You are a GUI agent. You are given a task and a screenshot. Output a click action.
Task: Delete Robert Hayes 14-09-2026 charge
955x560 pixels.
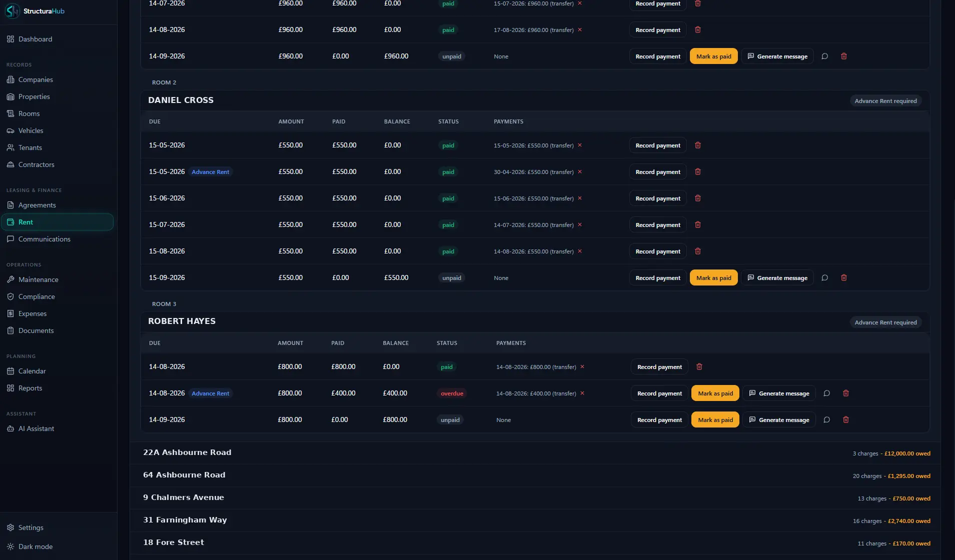(x=846, y=419)
